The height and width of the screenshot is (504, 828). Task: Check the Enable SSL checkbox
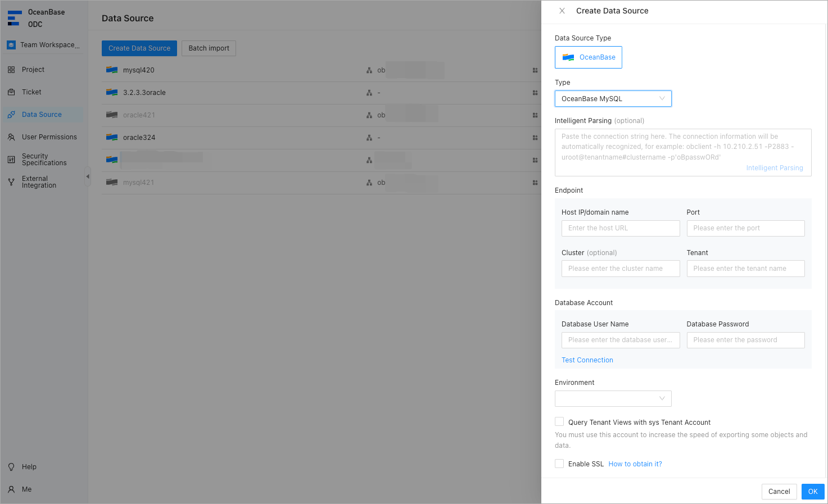click(559, 464)
